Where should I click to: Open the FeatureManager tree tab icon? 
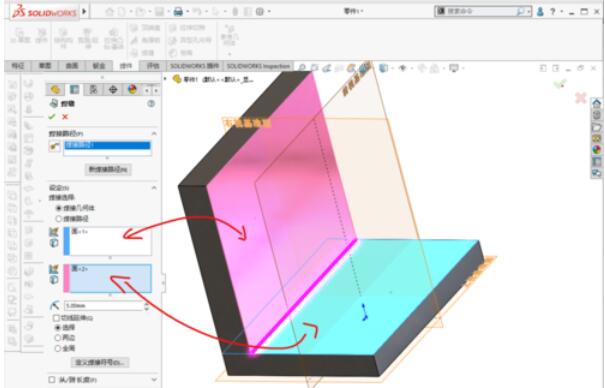tap(55, 89)
